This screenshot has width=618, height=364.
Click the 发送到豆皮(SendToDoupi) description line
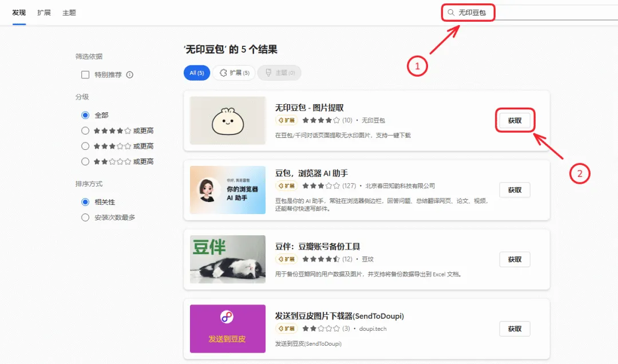pos(308,343)
